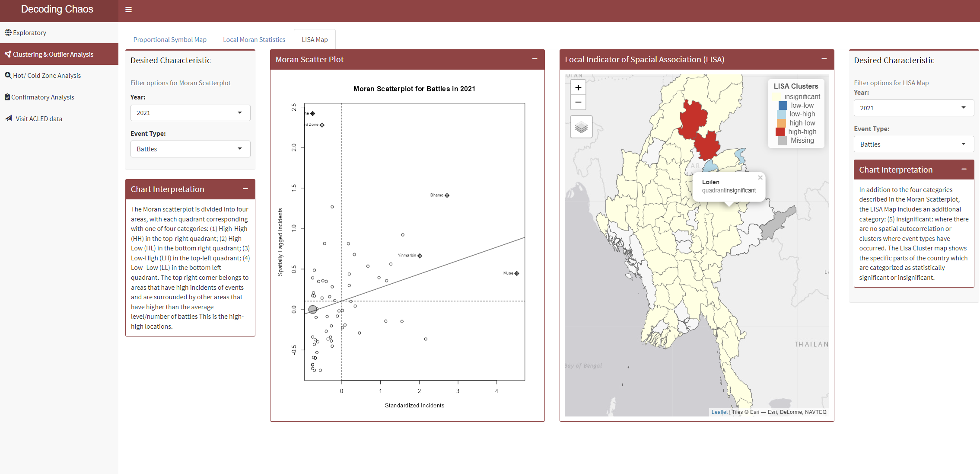The width and height of the screenshot is (980, 474).
Task: Switch to Proportional Symbol Map tab
Action: [x=170, y=40]
